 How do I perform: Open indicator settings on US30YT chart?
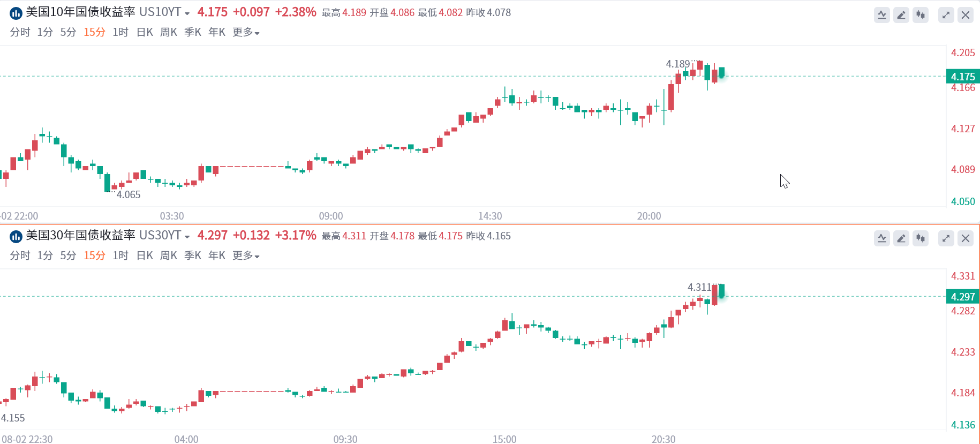point(882,238)
